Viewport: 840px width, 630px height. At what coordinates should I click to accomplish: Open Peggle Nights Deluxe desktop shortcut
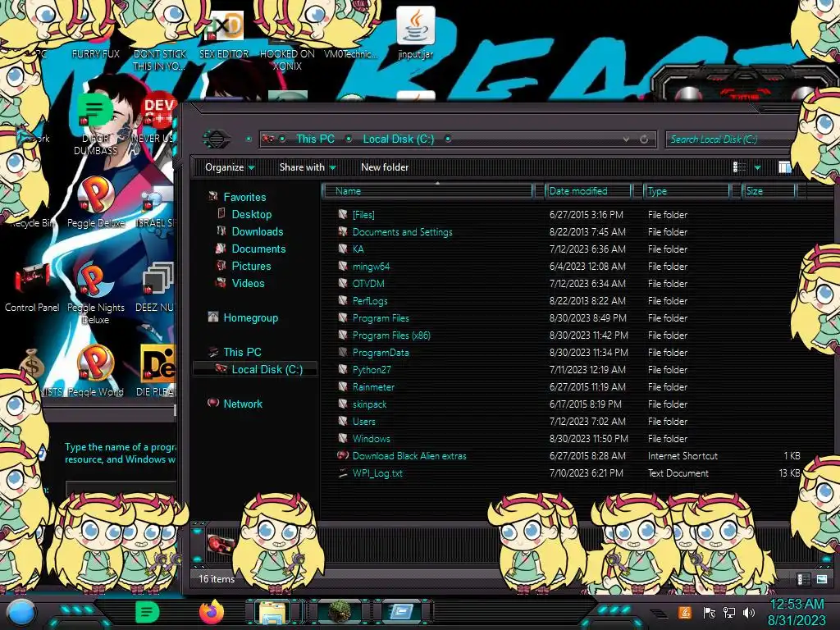pos(96,294)
